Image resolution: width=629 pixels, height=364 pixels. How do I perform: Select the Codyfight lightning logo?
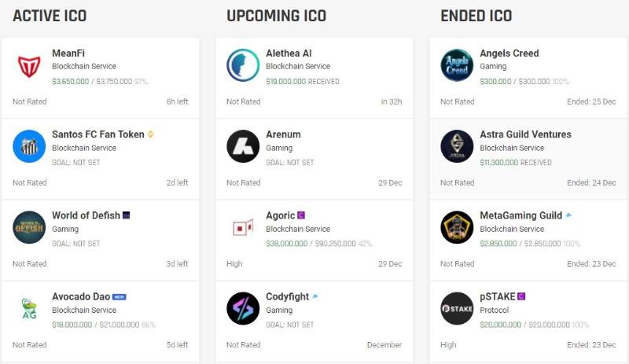(243, 308)
